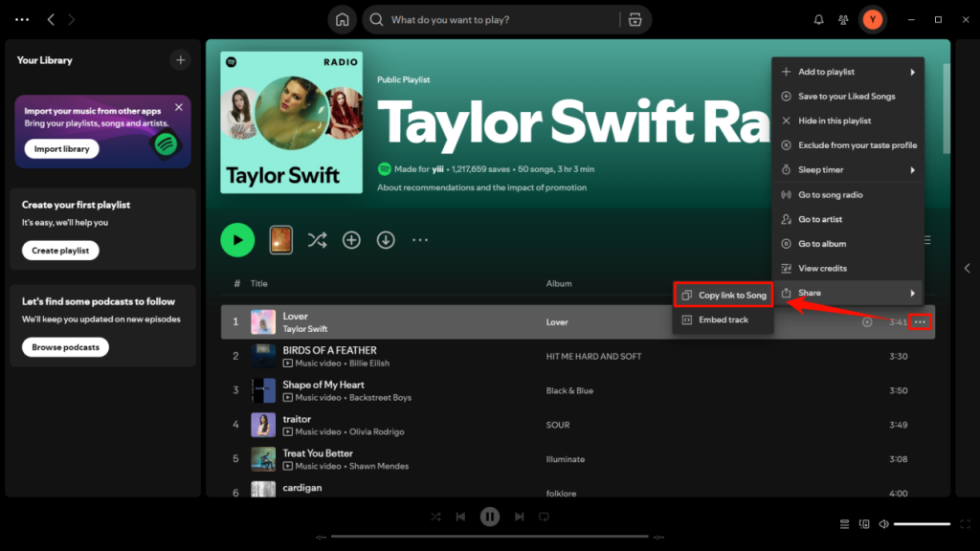Go back with the left arrow

coord(52,20)
